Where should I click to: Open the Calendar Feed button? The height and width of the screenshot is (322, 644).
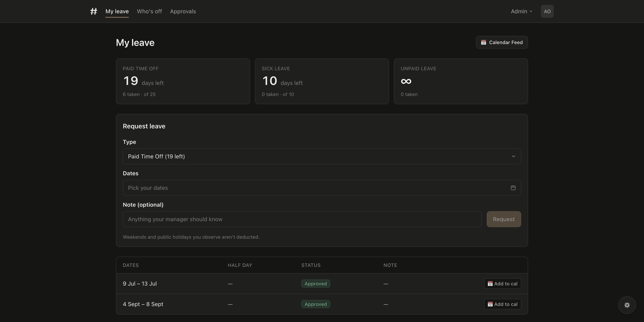502,42
